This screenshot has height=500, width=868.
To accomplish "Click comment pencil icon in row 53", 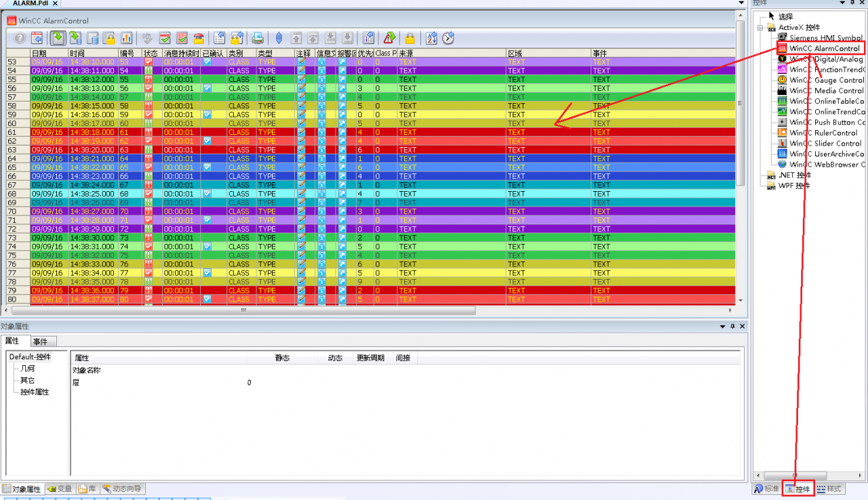I will click(x=302, y=62).
